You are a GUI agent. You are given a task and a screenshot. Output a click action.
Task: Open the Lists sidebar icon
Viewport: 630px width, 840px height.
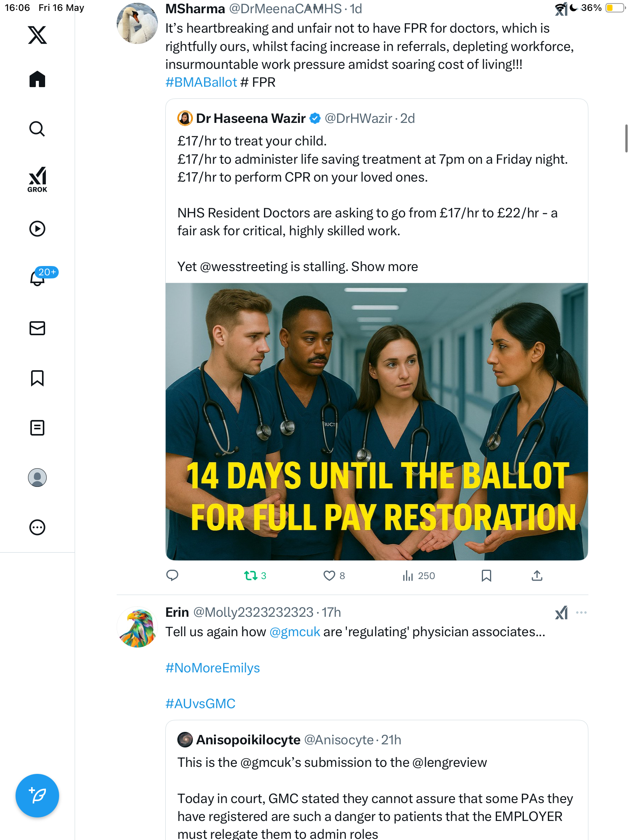pyautogui.click(x=37, y=428)
